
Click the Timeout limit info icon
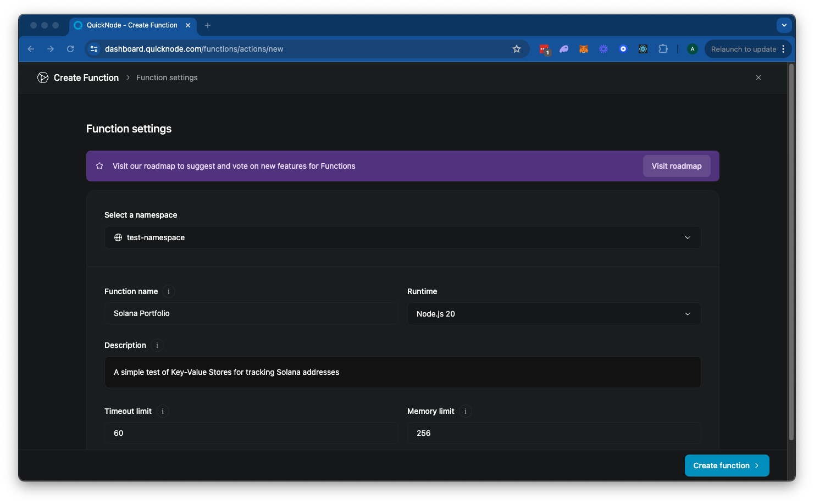click(163, 411)
